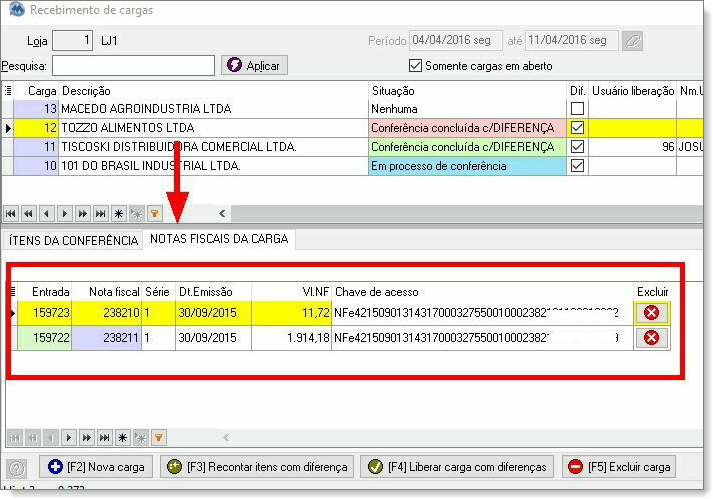Go to first record in upper navigator
The height and width of the screenshot is (499, 713).
11,213
